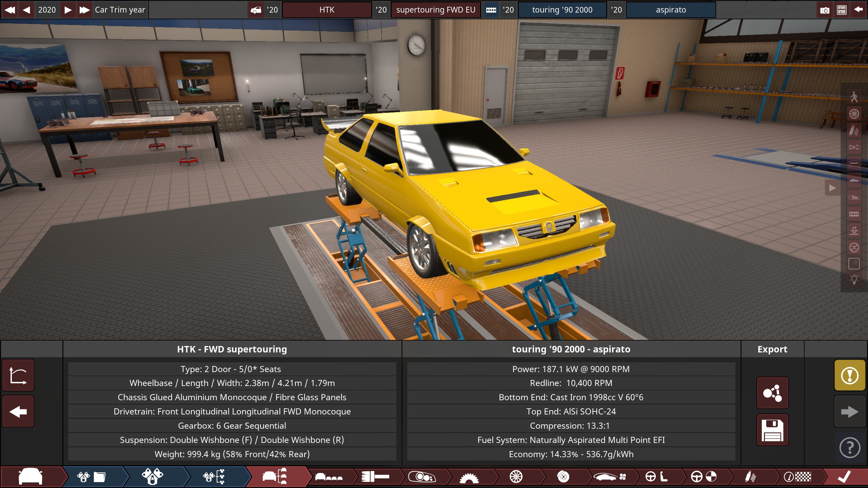This screenshot has width=868, height=488.
Task: Increase trim year by one with right arrow
Action: [68, 9]
